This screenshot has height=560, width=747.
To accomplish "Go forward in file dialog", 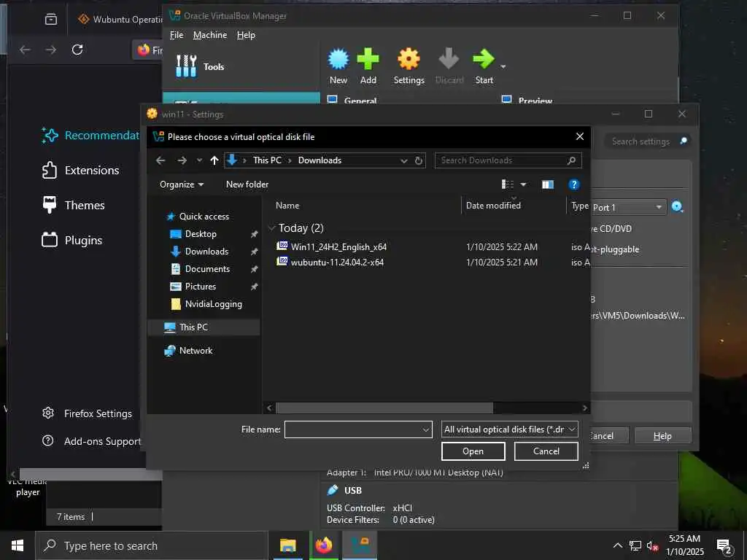I will pos(182,160).
